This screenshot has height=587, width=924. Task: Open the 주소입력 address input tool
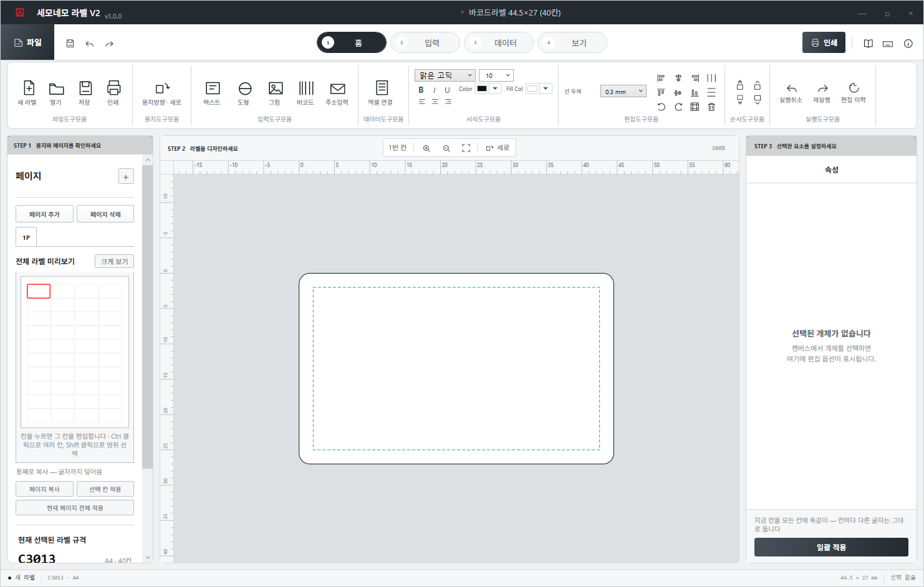tap(337, 93)
